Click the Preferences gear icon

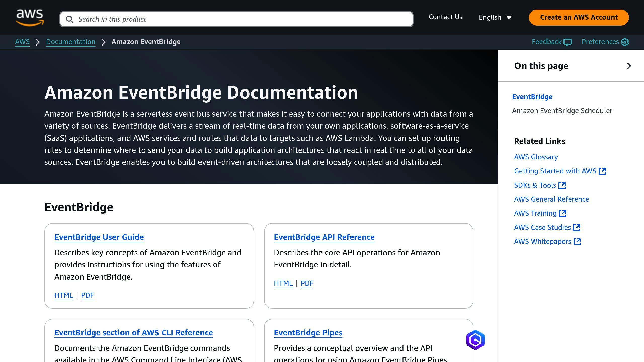tap(625, 42)
